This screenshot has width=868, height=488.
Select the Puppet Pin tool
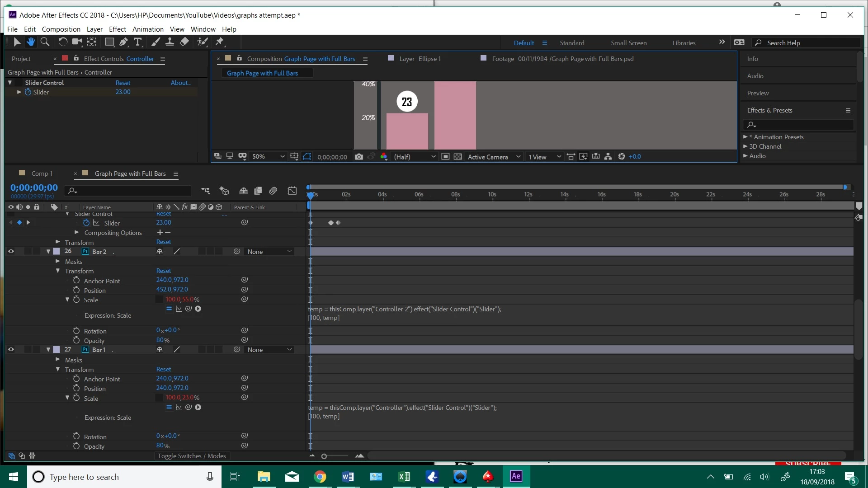click(x=220, y=42)
